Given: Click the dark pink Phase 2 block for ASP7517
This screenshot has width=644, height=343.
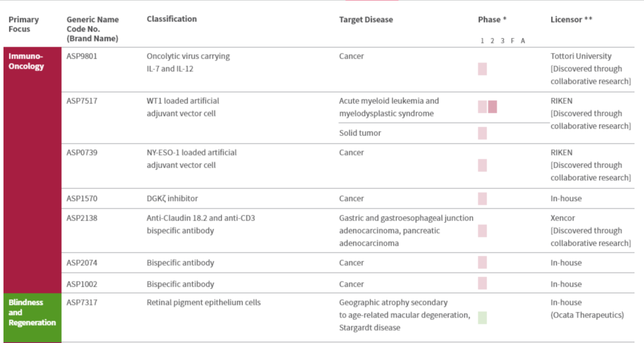Looking at the screenshot, I should pos(493,107).
